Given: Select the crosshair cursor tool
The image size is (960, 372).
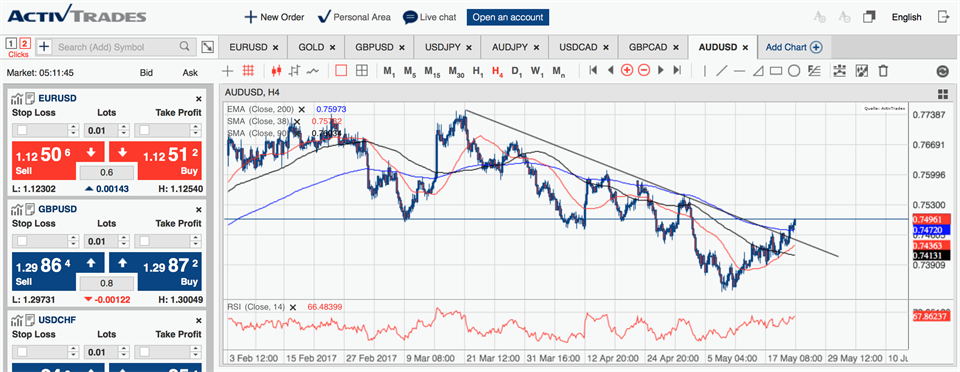Looking at the screenshot, I should [227, 71].
